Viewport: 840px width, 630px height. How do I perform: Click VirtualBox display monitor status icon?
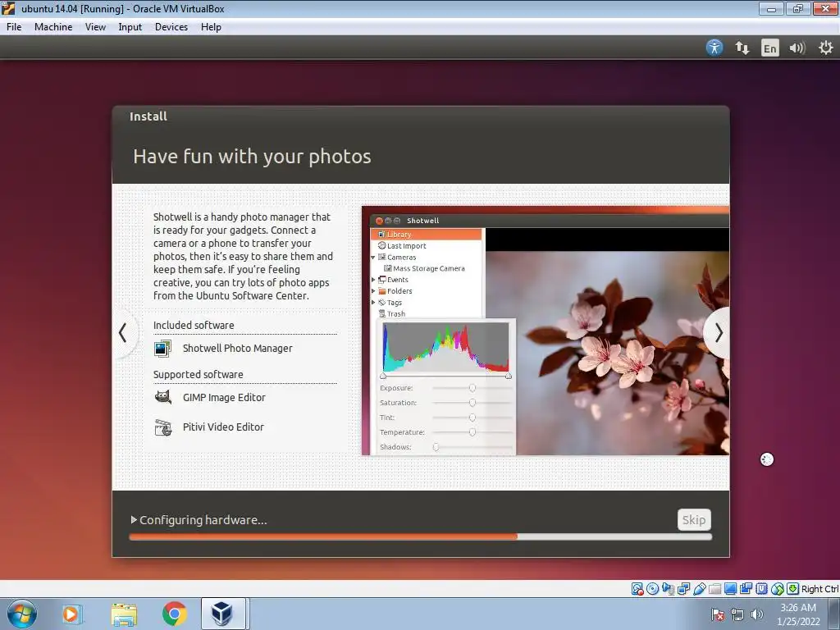click(730, 589)
